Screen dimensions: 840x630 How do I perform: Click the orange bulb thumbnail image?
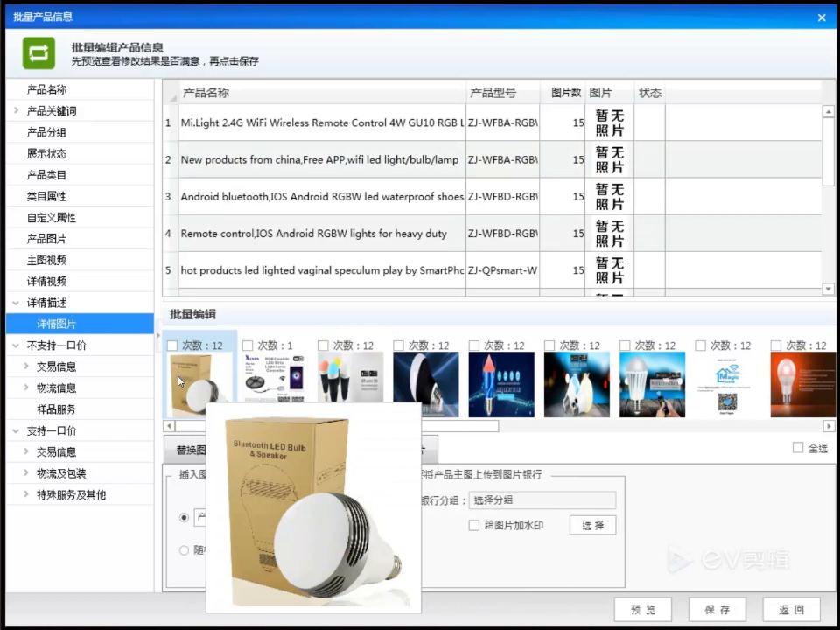click(x=802, y=384)
